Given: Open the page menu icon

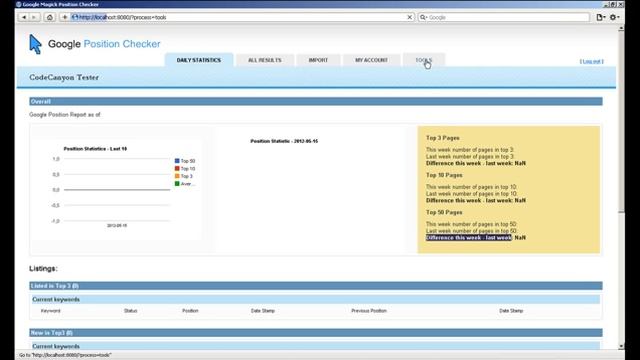Looking at the screenshot, I should [600, 17].
